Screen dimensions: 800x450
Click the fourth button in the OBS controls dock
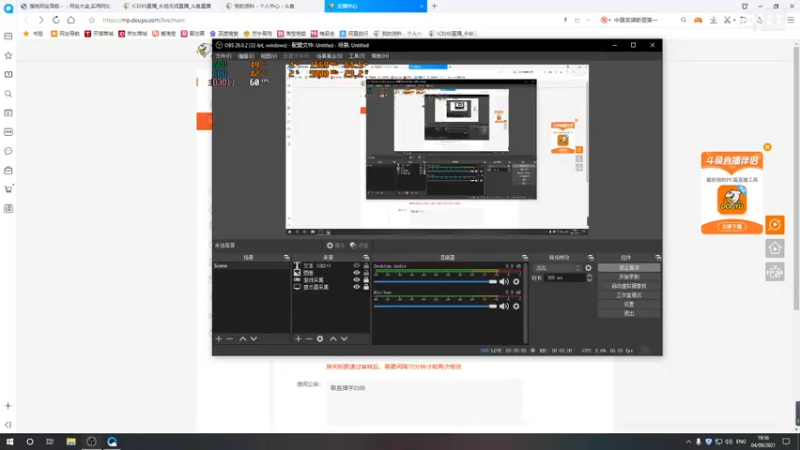629,295
